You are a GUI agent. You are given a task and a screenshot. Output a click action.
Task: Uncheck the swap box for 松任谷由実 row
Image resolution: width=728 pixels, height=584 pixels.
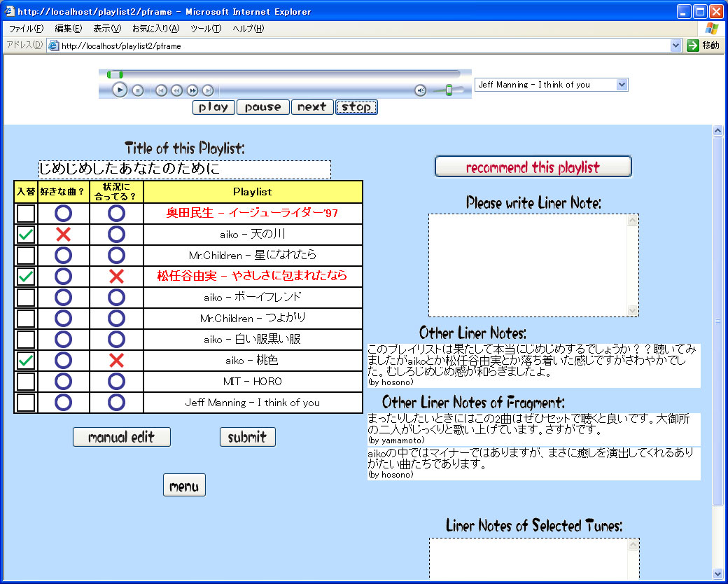coord(26,277)
